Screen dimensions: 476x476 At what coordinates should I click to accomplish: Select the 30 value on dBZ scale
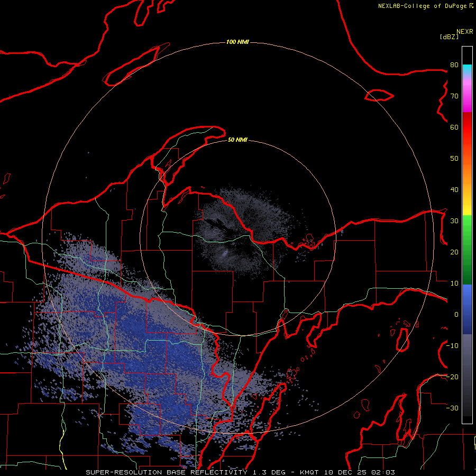(x=454, y=221)
